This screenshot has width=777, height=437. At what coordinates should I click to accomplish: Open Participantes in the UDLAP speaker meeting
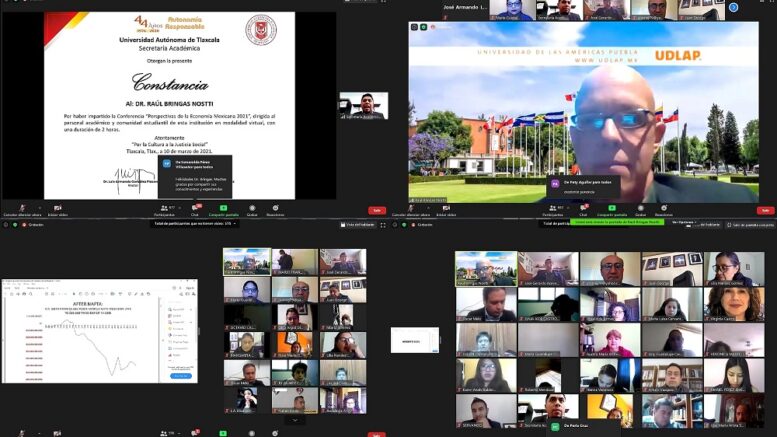click(x=552, y=209)
